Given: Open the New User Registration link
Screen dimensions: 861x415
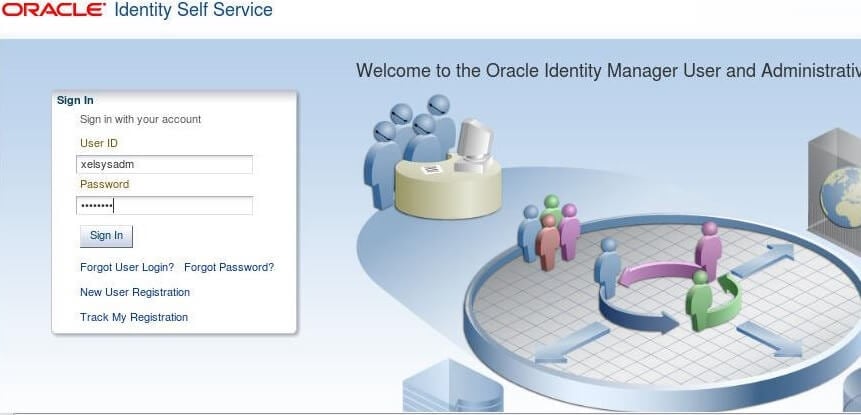Looking at the screenshot, I should coord(135,293).
